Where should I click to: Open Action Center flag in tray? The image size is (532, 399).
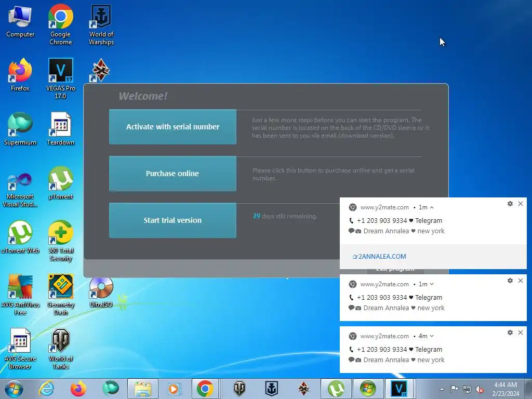click(x=454, y=389)
